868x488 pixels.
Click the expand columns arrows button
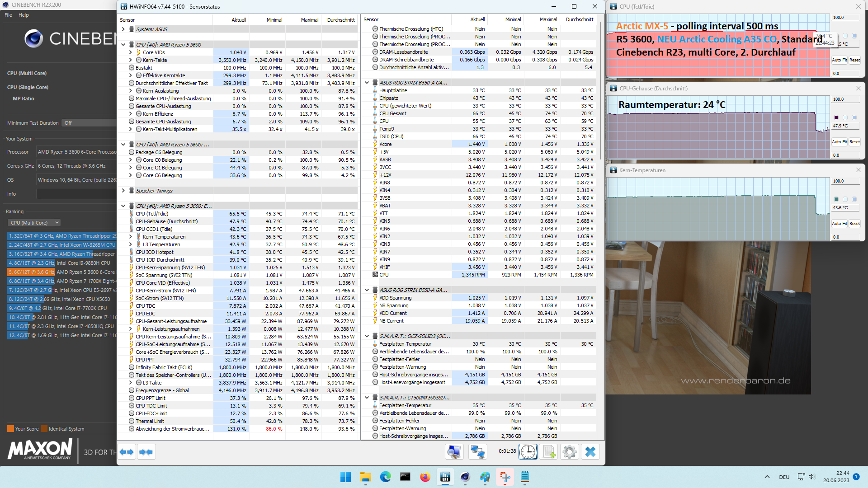[x=127, y=452]
